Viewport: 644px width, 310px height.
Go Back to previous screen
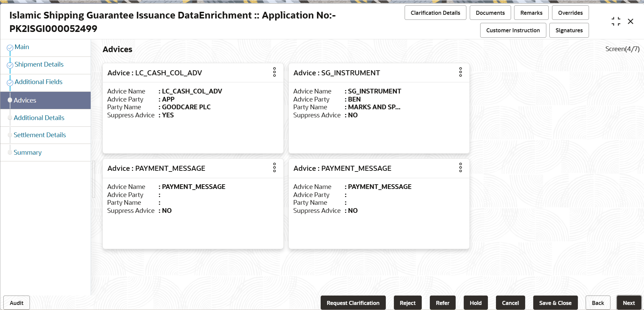tap(598, 303)
